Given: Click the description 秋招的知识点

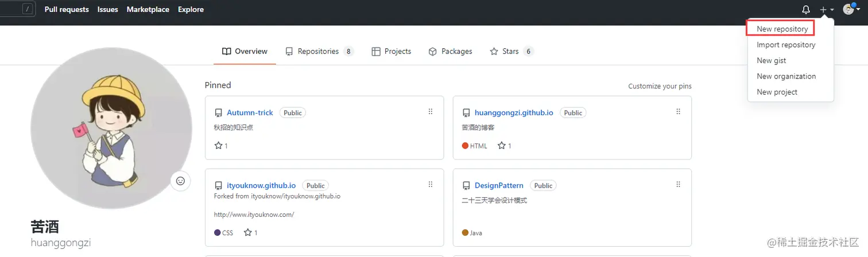Looking at the screenshot, I should point(234,127).
